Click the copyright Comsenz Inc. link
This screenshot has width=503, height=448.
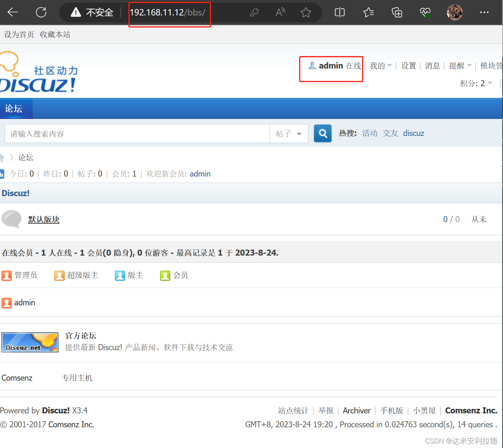pyautogui.click(x=71, y=425)
